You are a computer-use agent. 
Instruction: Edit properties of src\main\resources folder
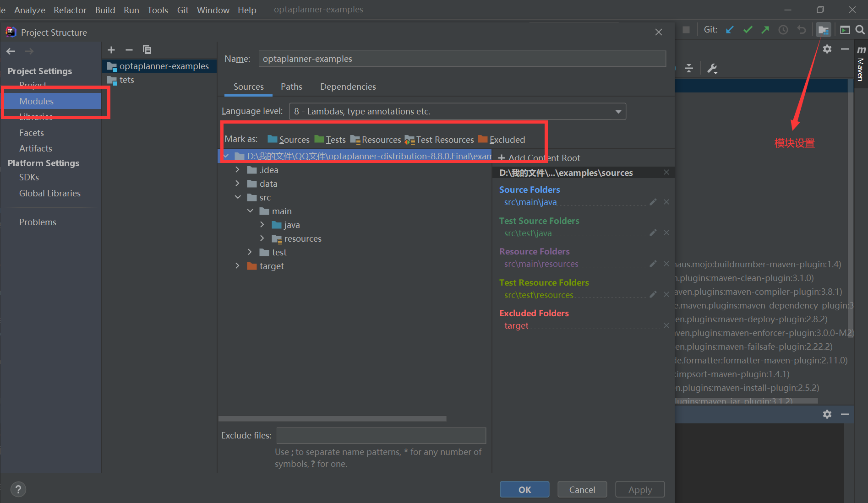point(653,264)
